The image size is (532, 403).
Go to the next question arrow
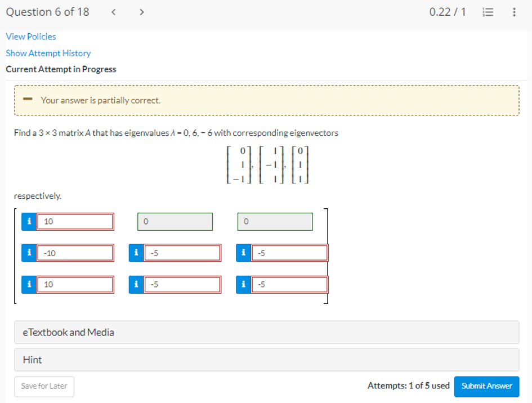(x=142, y=12)
